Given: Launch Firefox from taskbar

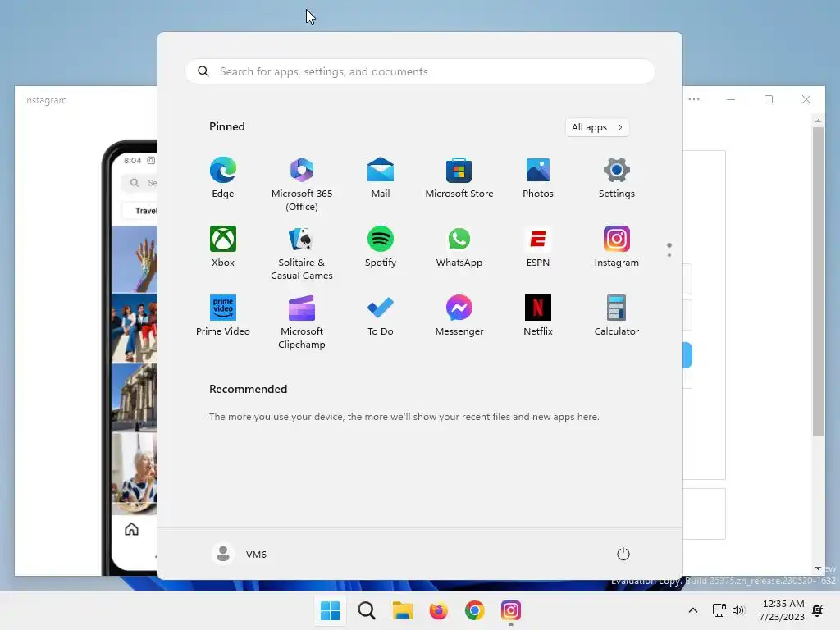Looking at the screenshot, I should click(x=438, y=610).
